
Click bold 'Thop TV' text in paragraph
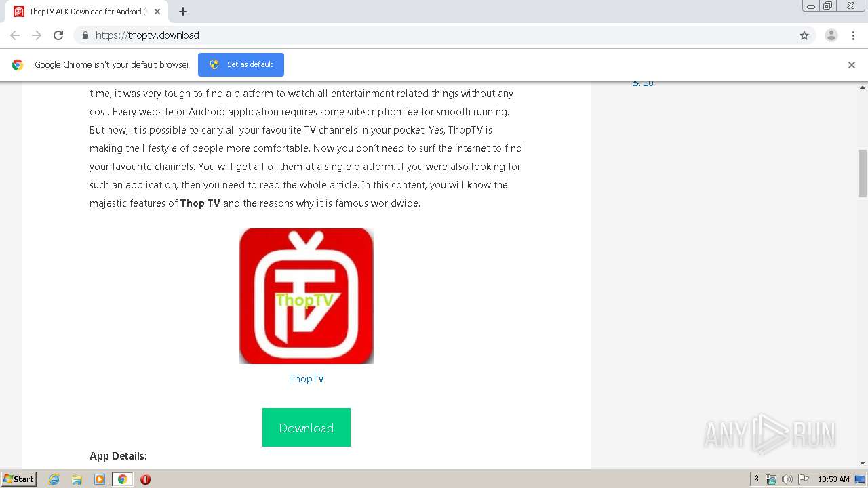pos(200,203)
